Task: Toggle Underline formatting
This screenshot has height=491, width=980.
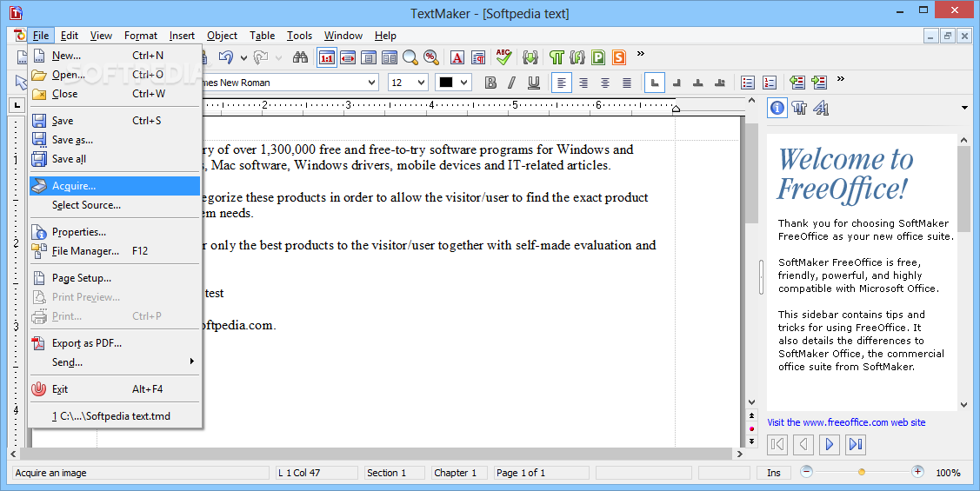Action: pos(534,83)
